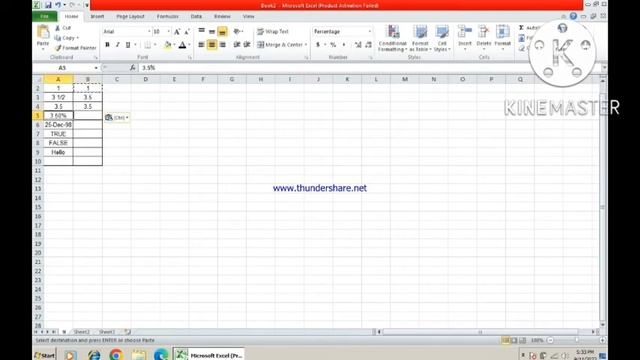Screen dimensions: 640x360
Task: Toggle top vertical alignment
Action: coord(201,31)
